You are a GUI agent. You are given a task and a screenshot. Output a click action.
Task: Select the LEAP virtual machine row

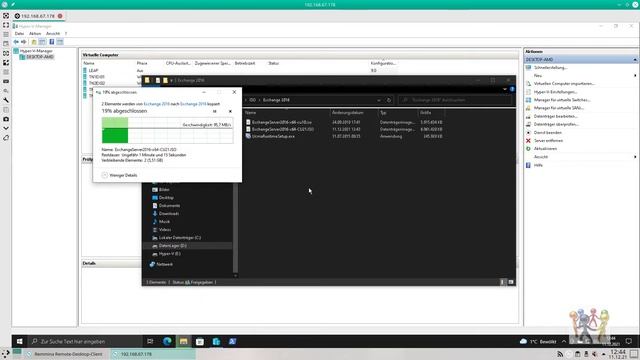(x=93, y=70)
